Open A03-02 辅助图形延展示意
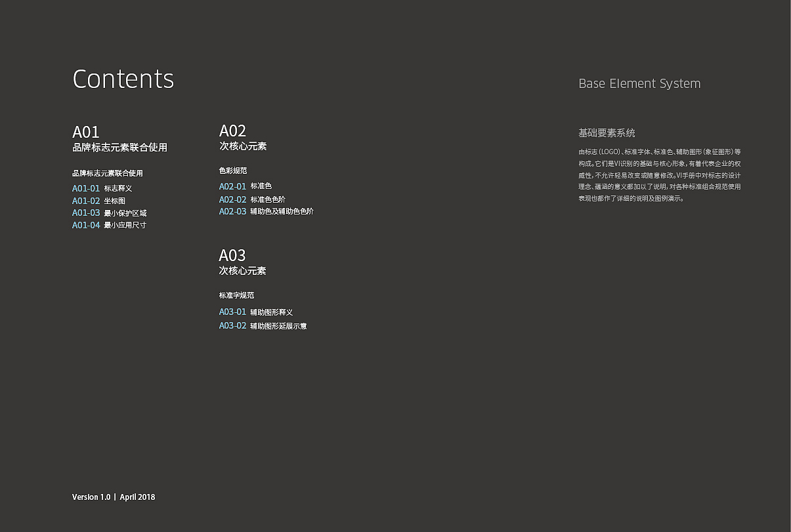Image resolution: width=791 pixels, height=532 pixels. [x=263, y=325]
